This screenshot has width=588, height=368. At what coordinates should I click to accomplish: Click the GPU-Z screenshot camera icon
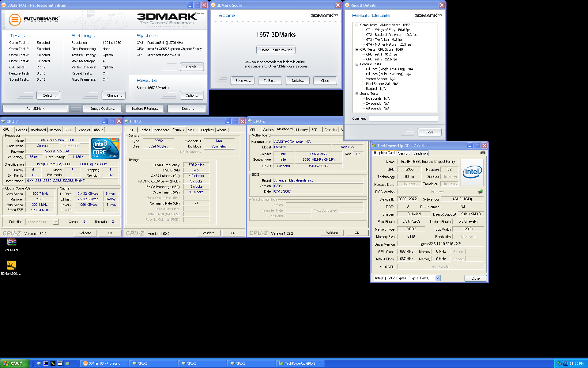click(x=483, y=152)
